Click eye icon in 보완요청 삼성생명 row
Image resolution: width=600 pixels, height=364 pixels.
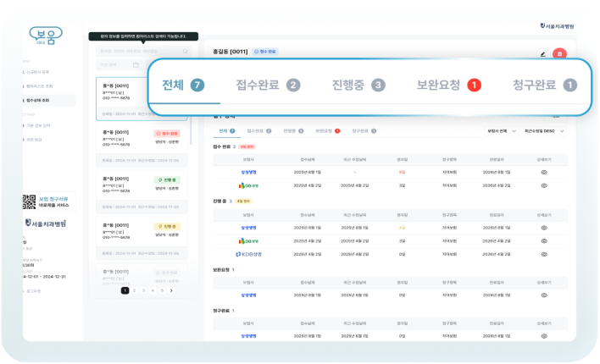coord(544,295)
